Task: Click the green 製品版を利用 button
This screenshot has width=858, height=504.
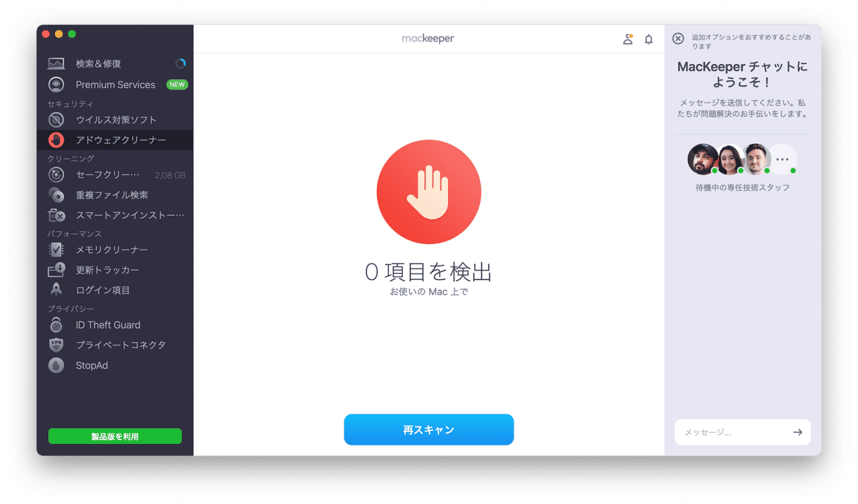Action: click(115, 436)
